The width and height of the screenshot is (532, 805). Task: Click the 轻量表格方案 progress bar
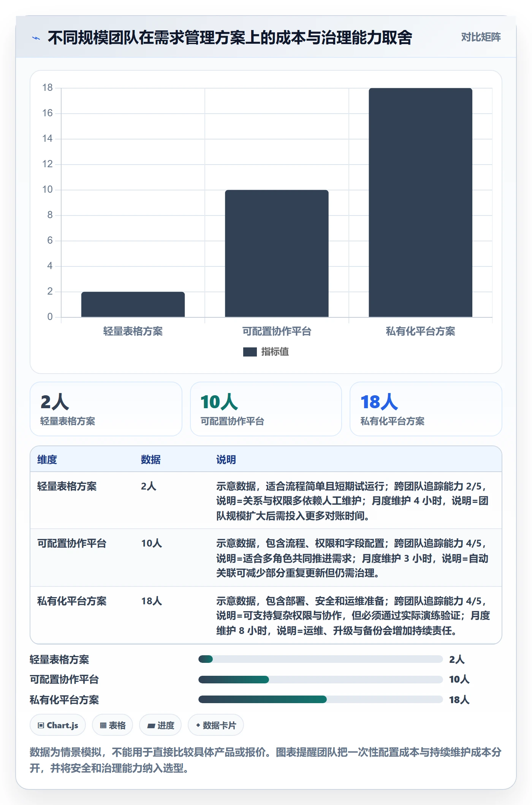[x=320, y=659]
